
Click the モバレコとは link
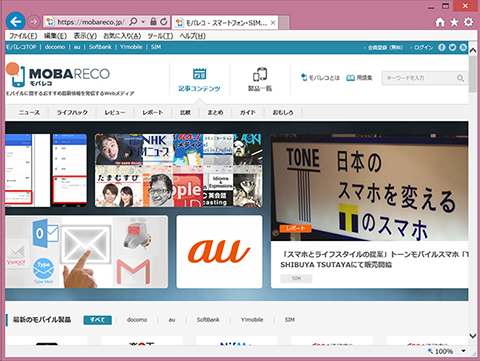[x=320, y=78]
